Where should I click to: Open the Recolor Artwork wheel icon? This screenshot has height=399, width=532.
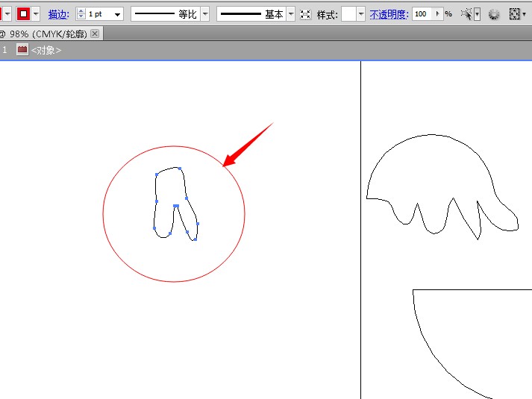pos(494,15)
